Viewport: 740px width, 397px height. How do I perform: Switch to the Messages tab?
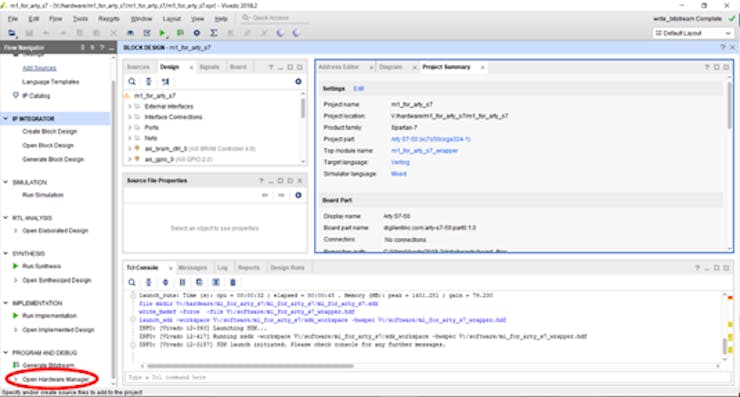coord(193,268)
